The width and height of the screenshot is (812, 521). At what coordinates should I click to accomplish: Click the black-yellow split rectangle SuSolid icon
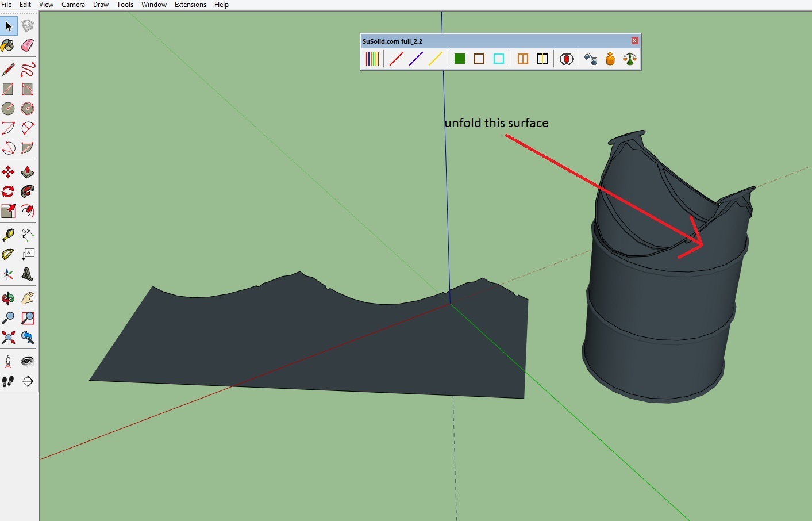pyautogui.click(x=542, y=59)
